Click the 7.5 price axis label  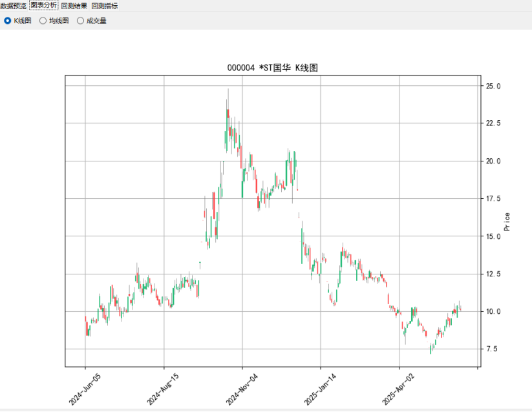click(x=493, y=349)
